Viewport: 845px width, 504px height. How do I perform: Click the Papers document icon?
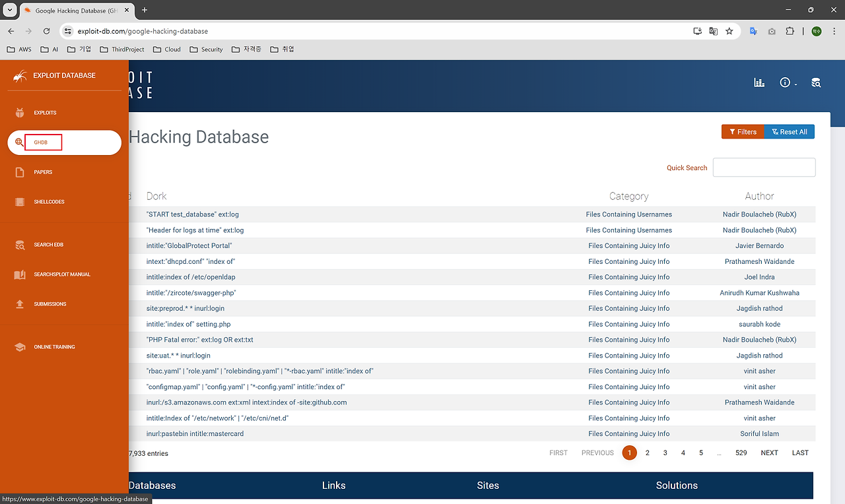pyautogui.click(x=20, y=172)
